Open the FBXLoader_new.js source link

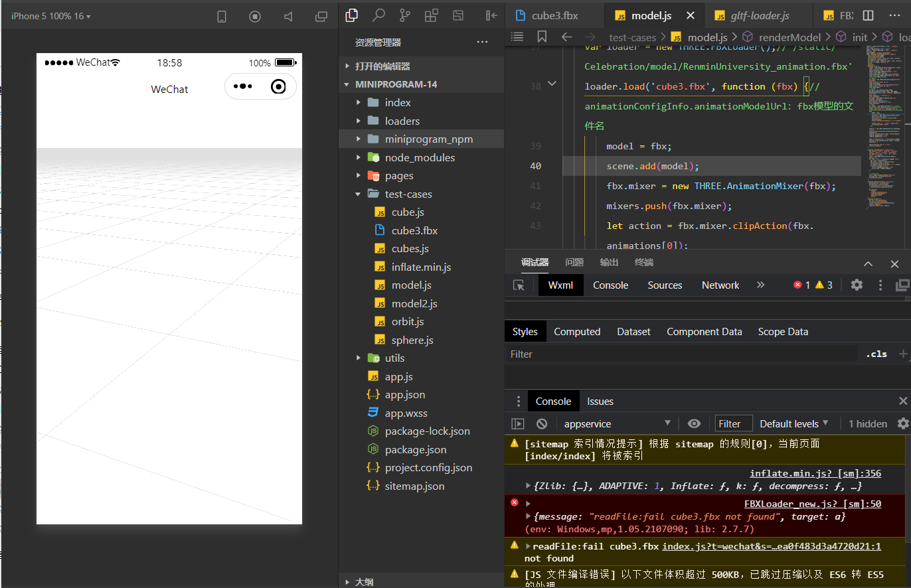812,504
